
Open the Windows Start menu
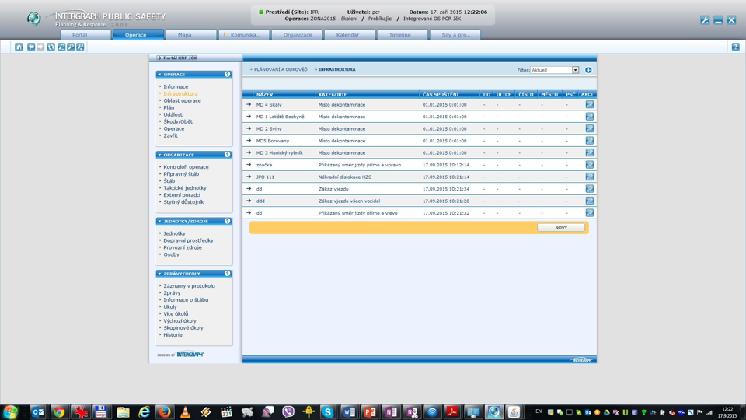(10, 412)
